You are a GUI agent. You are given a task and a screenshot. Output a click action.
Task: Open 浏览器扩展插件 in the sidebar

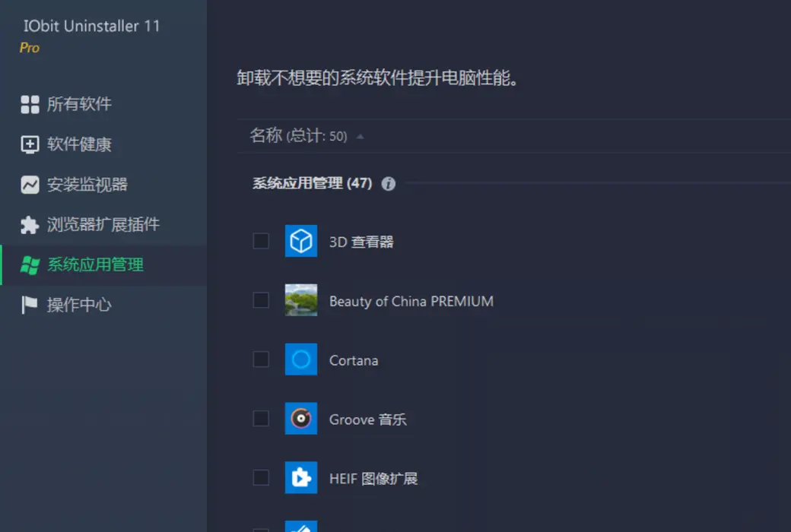click(103, 225)
